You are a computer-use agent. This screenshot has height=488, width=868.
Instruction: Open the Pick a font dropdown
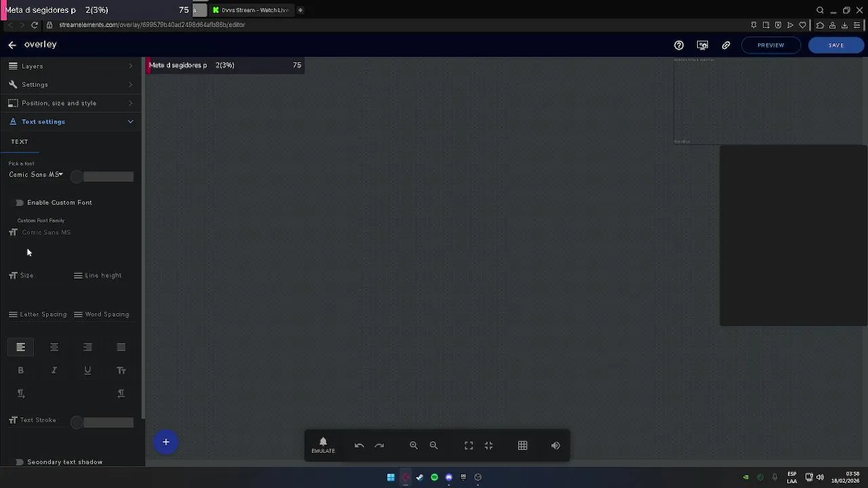pos(36,175)
